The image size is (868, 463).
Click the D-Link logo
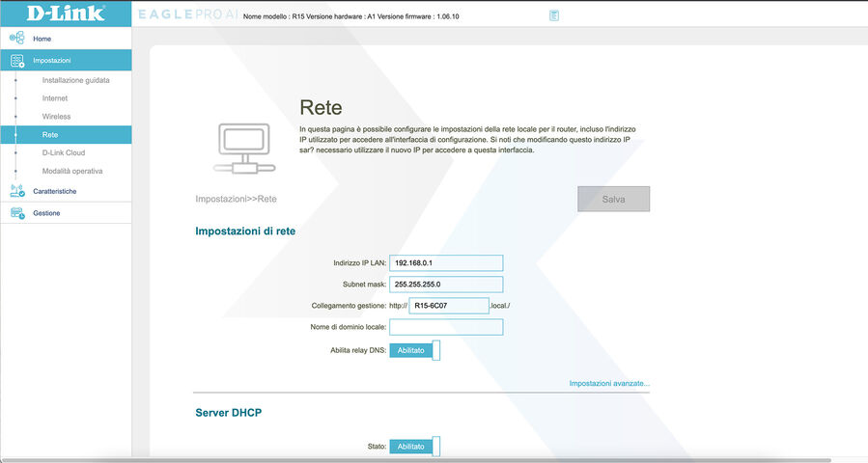point(53,14)
